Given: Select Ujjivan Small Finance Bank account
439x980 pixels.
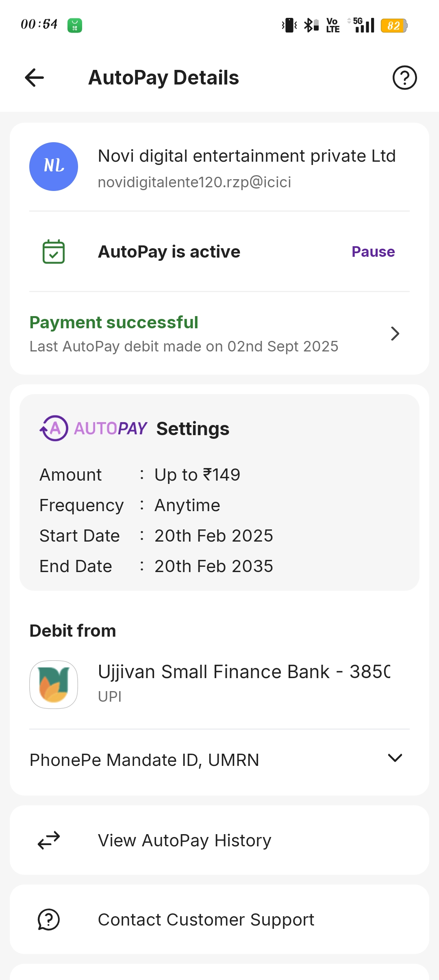Looking at the screenshot, I should point(244,672).
